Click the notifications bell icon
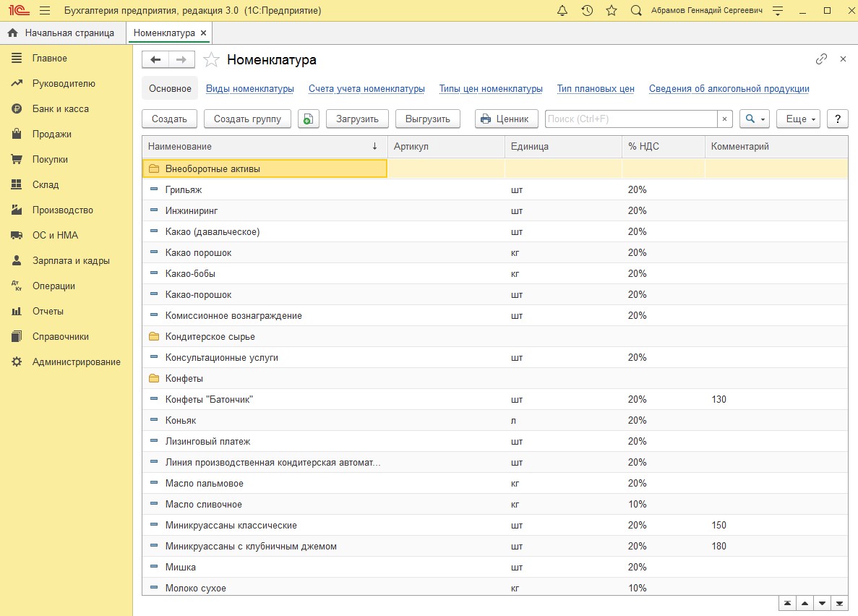The image size is (858, 616). tap(563, 11)
